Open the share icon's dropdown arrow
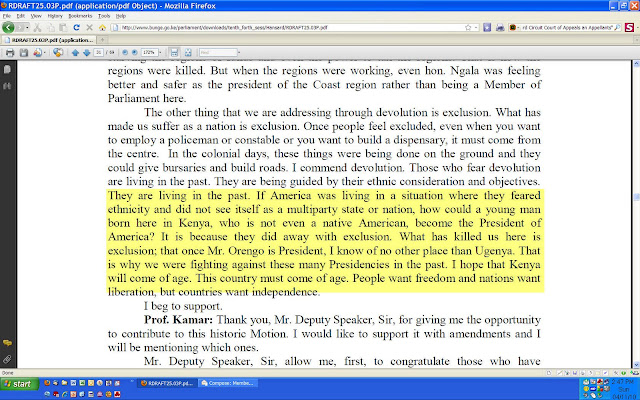Viewport: 640px width, 400px height. pyautogui.click(x=44, y=53)
